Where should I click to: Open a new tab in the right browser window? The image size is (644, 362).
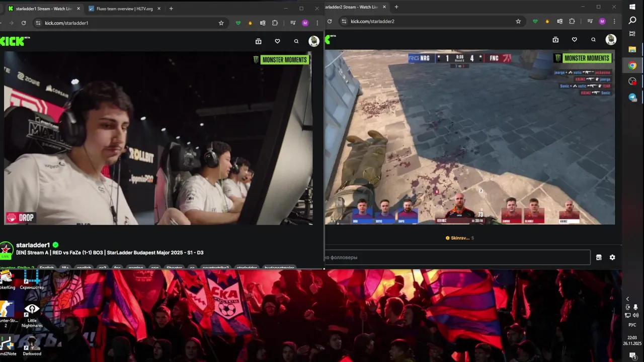click(x=396, y=7)
